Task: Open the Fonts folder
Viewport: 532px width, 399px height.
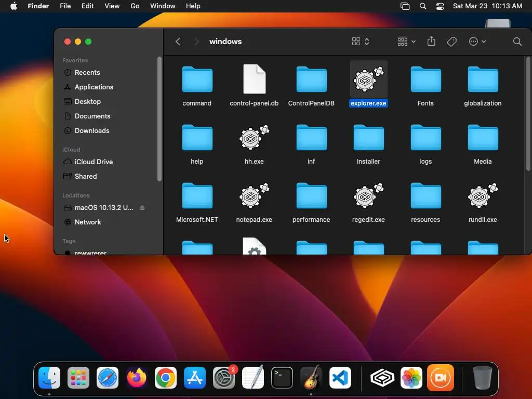Action: tap(425, 79)
